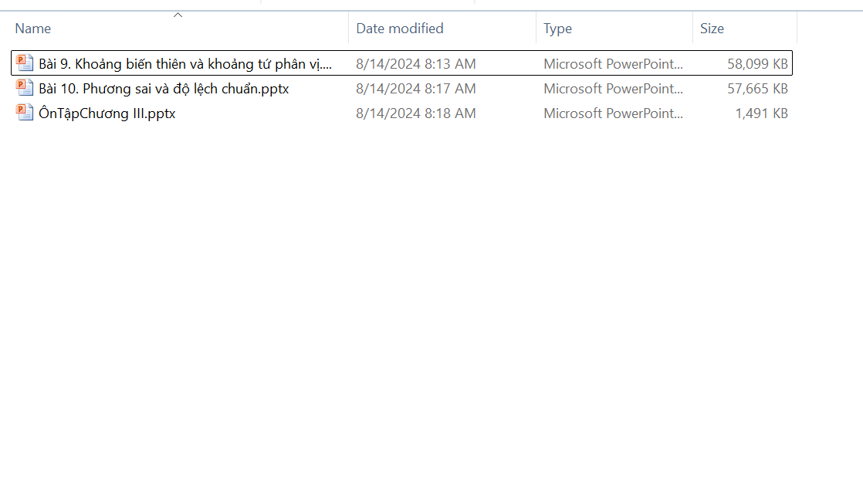Sort files by the Name column header
This screenshot has height=504, width=863.
[x=33, y=29]
